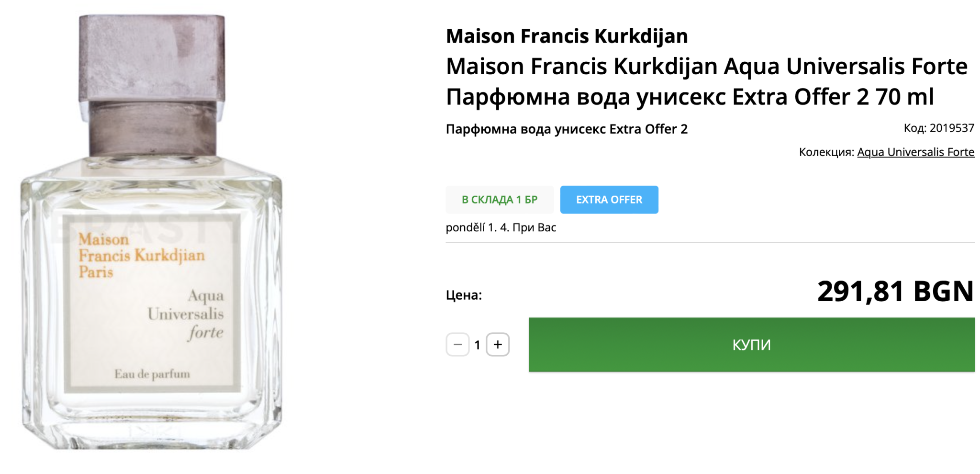
Task: Click the long product title ending in 70 ml
Action: [706, 81]
